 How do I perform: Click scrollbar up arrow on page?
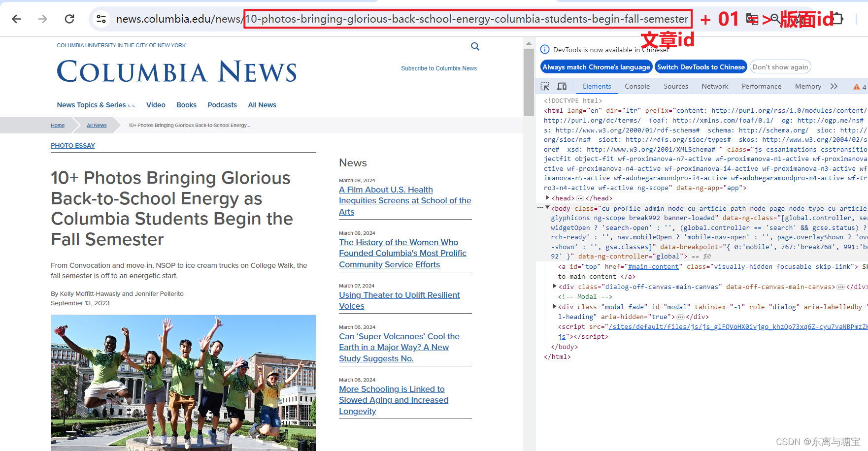click(529, 43)
